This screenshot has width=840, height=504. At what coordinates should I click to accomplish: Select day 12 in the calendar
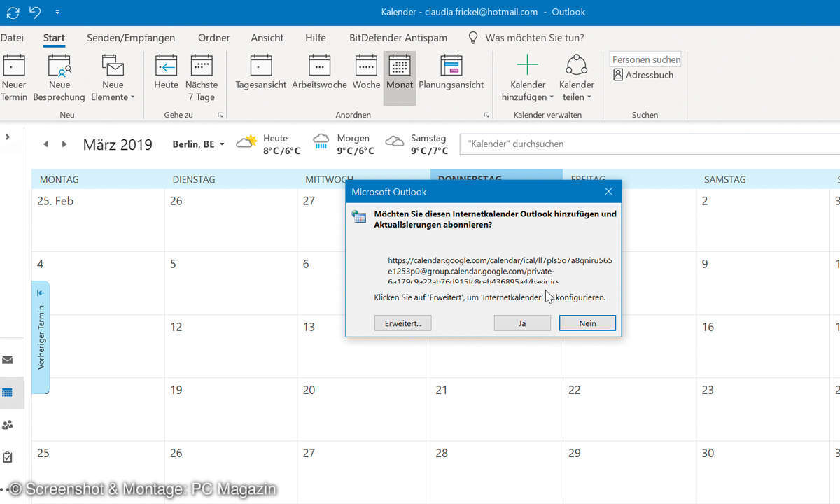click(231, 346)
